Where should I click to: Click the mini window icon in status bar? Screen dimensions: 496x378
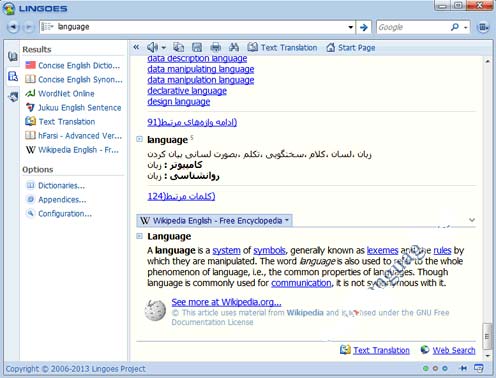(x=479, y=368)
